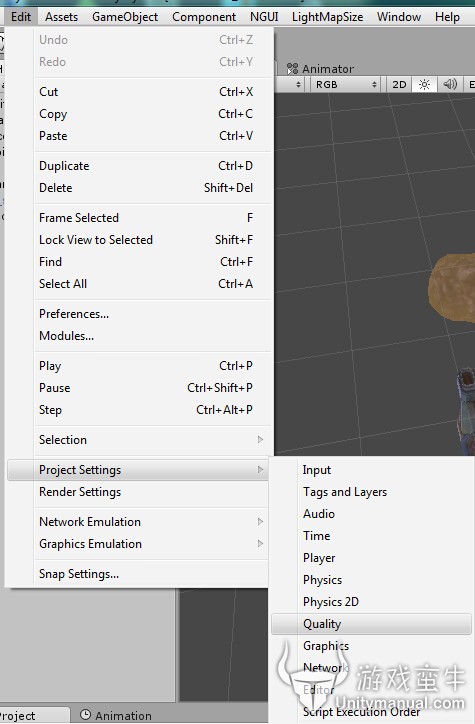
Task: Select Frame Selected menu entry
Action: tap(146, 217)
